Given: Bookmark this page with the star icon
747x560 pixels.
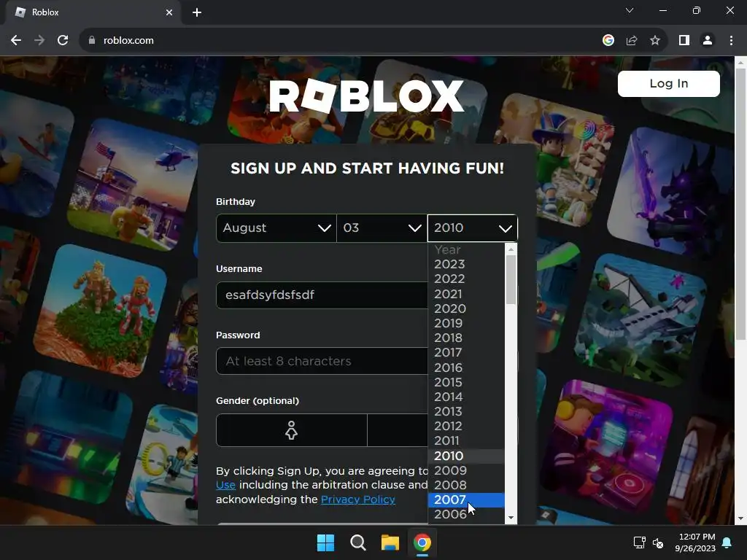Looking at the screenshot, I should pos(655,41).
